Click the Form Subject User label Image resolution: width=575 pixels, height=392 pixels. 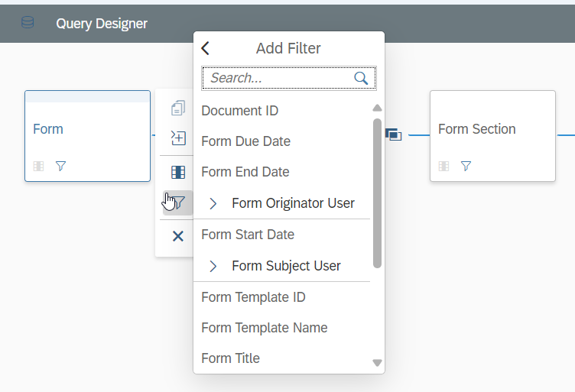pos(286,266)
